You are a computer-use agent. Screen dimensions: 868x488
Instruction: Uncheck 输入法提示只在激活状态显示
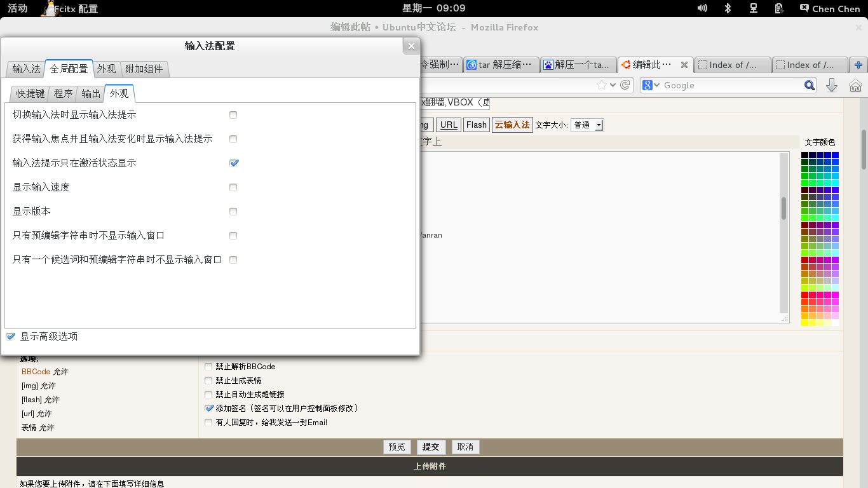point(234,163)
